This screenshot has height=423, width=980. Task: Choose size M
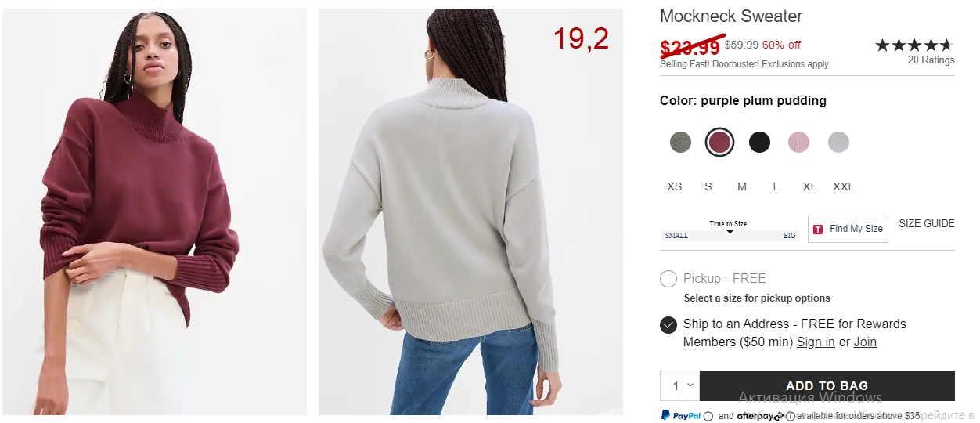[742, 186]
